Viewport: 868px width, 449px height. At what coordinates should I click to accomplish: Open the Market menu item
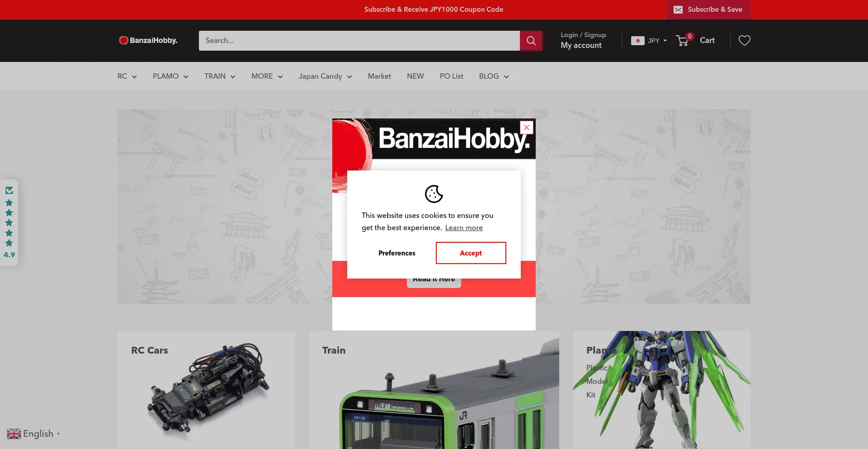(379, 76)
